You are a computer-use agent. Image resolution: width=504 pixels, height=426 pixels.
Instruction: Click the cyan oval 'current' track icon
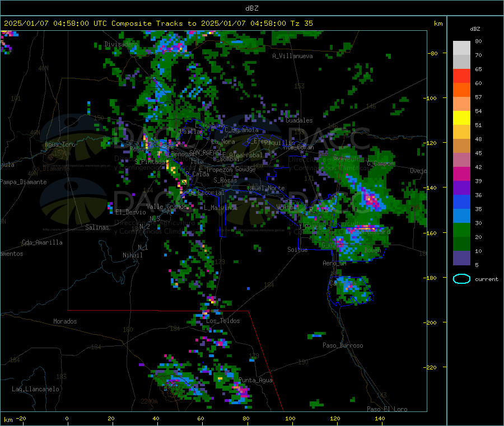(x=461, y=279)
